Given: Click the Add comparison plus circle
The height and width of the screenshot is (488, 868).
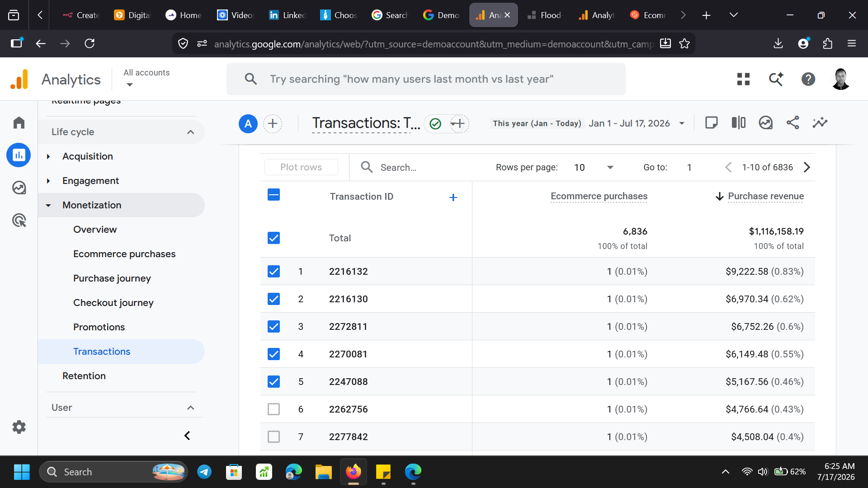Looking at the screenshot, I should [x=273, y=123].
